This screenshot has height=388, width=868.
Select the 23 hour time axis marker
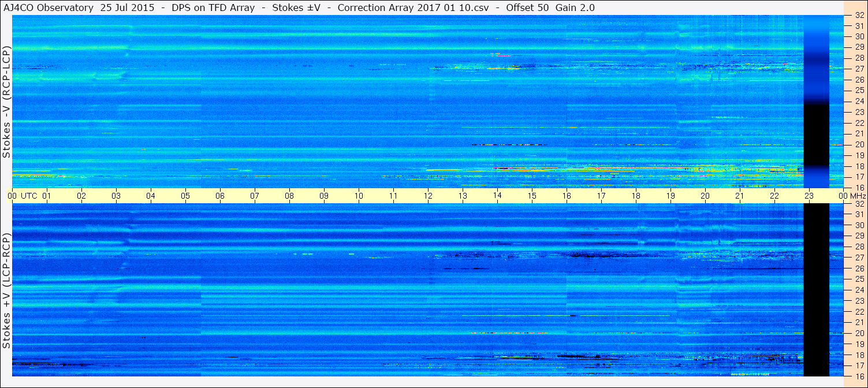click(x=809, y=196)
